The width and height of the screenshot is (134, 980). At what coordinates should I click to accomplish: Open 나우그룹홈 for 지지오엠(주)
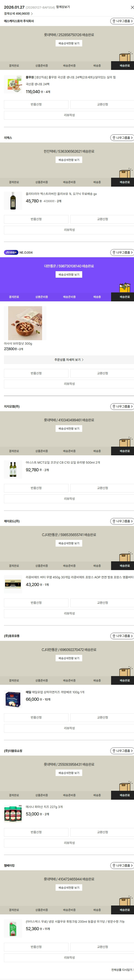point(122,406)
